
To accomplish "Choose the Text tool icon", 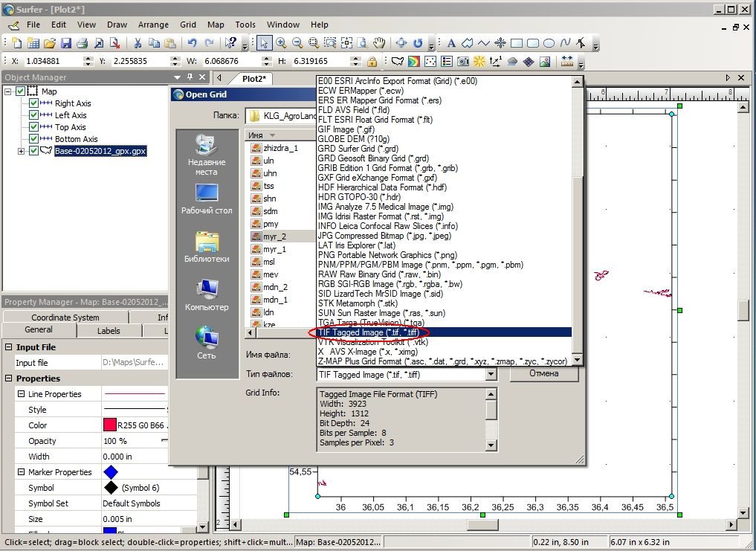I will tap(451, 43).
